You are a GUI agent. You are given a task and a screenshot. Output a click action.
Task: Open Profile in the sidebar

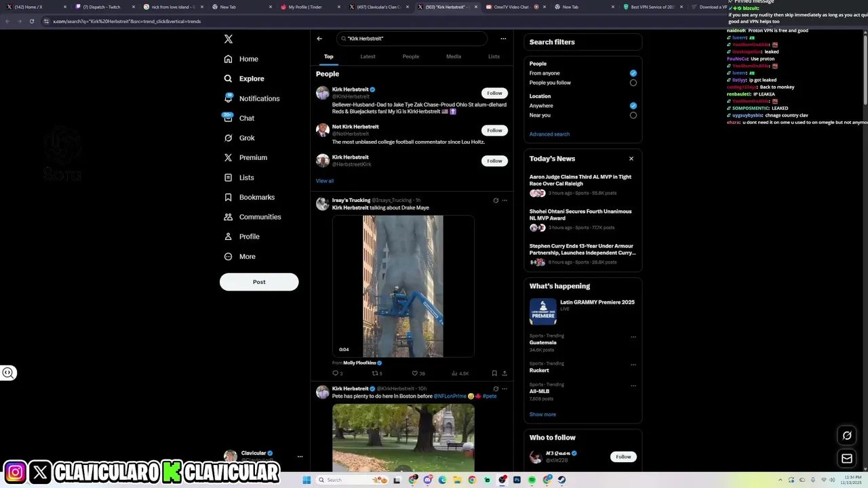click(242, 237)
